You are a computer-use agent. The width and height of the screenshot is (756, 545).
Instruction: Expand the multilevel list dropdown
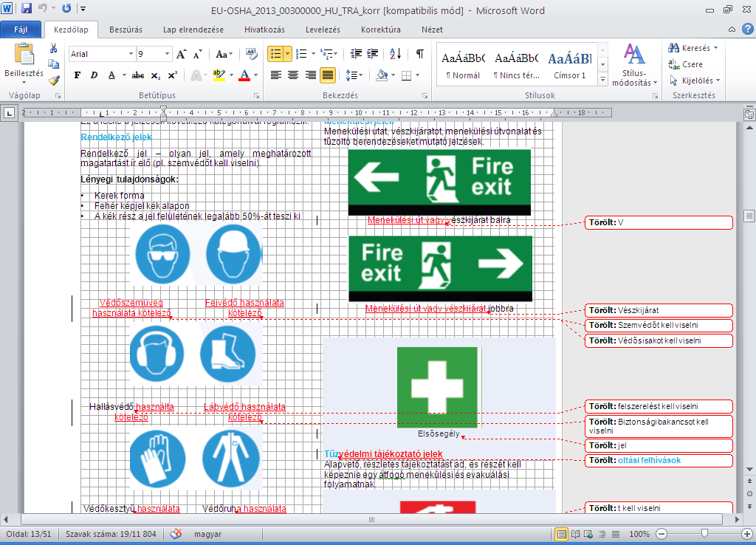click(x=336, y=53)
